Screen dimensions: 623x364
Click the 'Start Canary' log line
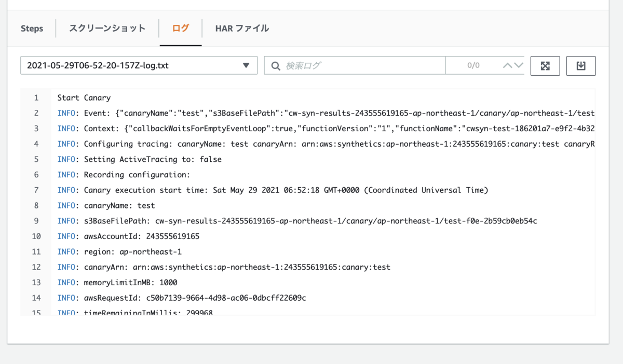click(84, 97)
